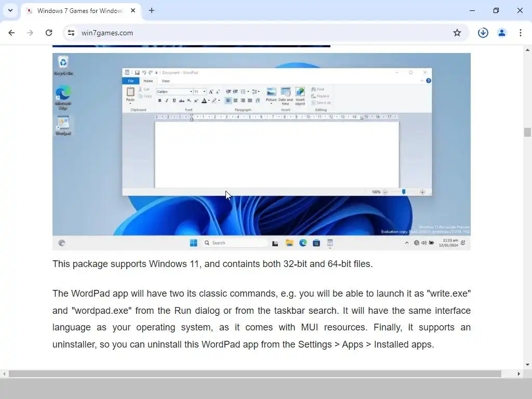Viewport: 532px width, 399px height.
Task: Click Replace in pictured WordPad Editing group
Action: pos(320,96)
